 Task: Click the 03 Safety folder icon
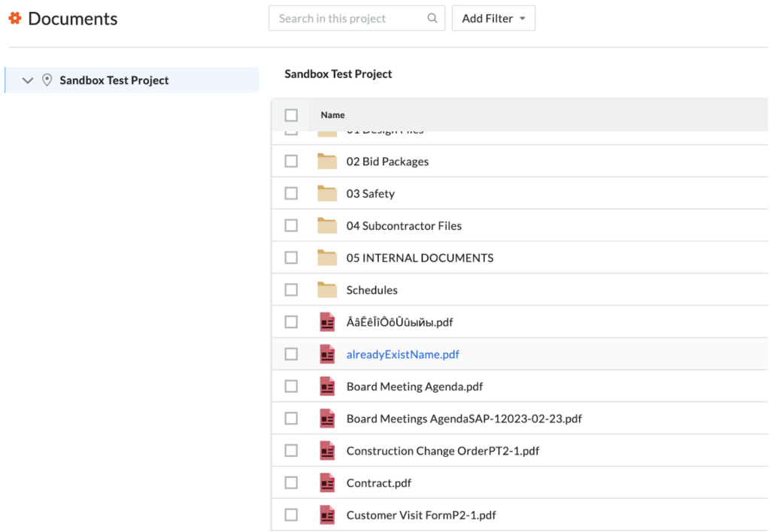(x=327, y=194)
